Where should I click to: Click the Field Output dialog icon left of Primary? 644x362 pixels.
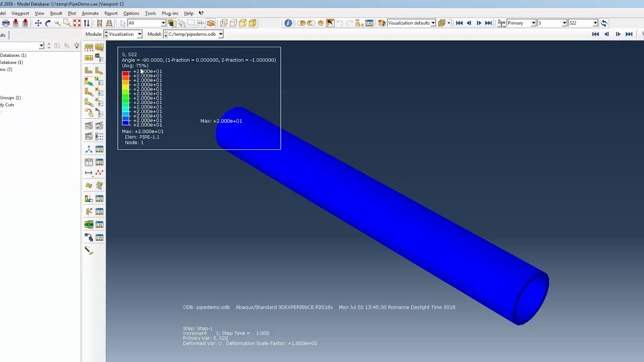click(x=502, y=23)
